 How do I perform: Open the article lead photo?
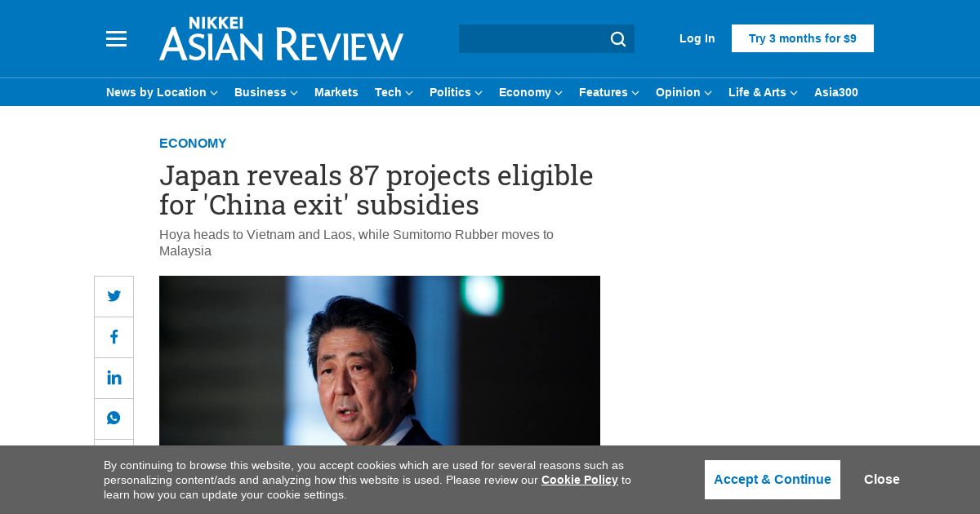click(380, 361)
